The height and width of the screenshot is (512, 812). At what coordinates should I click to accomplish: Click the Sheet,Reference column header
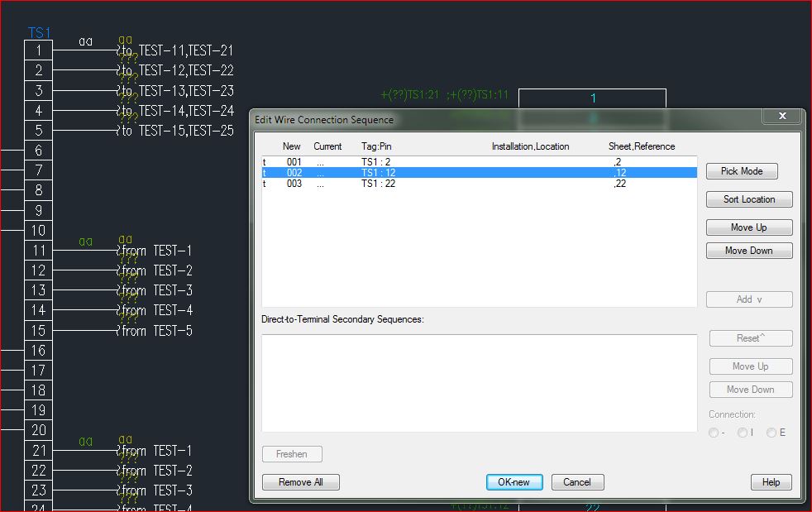pyautogui.click(x=642, y=146)
